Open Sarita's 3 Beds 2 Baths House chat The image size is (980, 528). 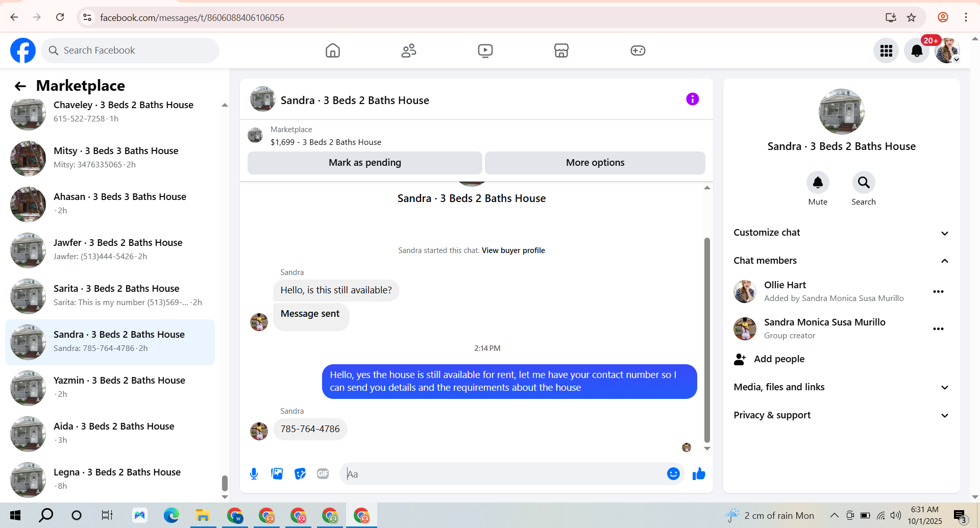(x=110, y=296)
